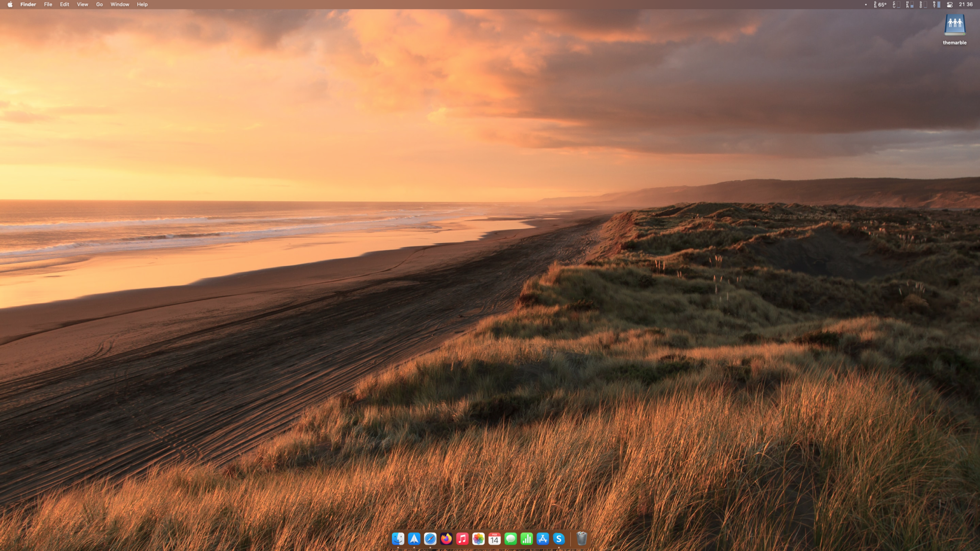Expand the CPU usage monitor menu
Screen dimensions: 980x551
tap(896, 4)
